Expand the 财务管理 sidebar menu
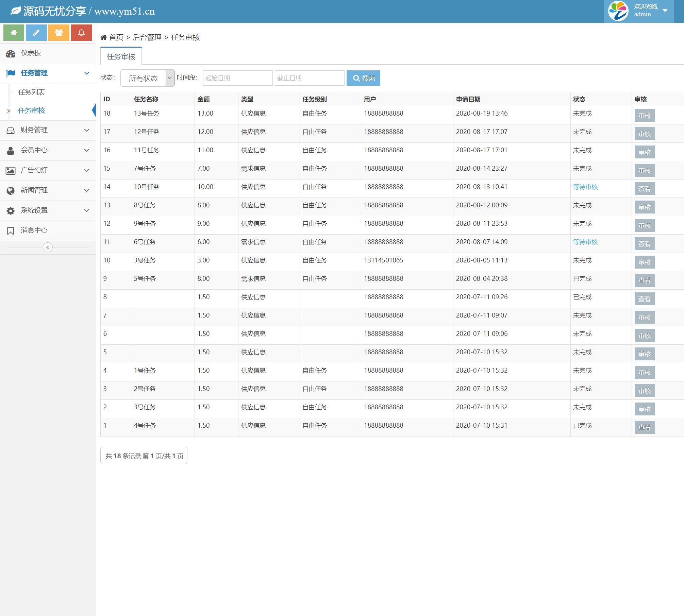684x616 pixels. pos(48,130)
